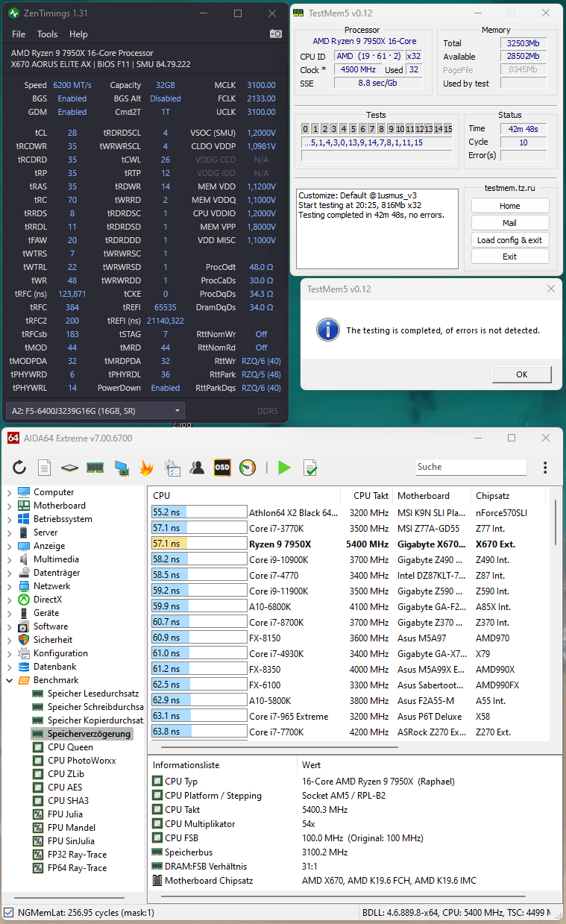Open the A2 memory module dropdown
The image size is (566, 924).
click(x=94, y=411)
